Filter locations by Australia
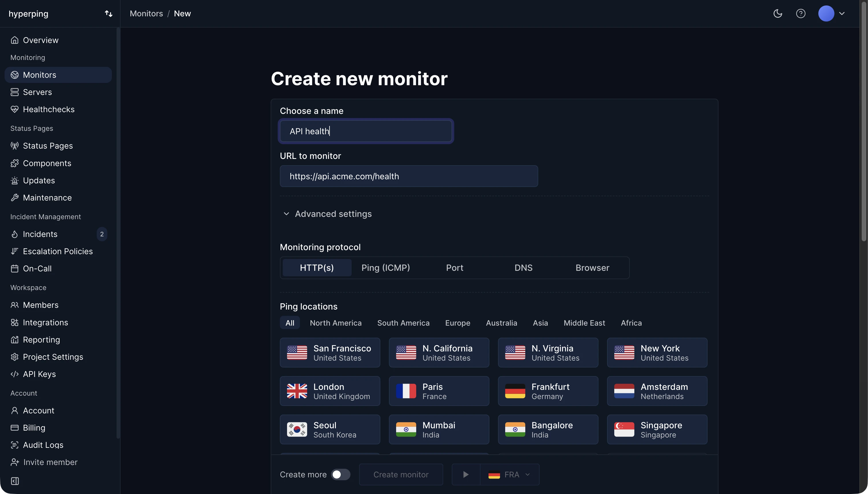The width and height of the screenshot is (868, 494). coord(501,323)
